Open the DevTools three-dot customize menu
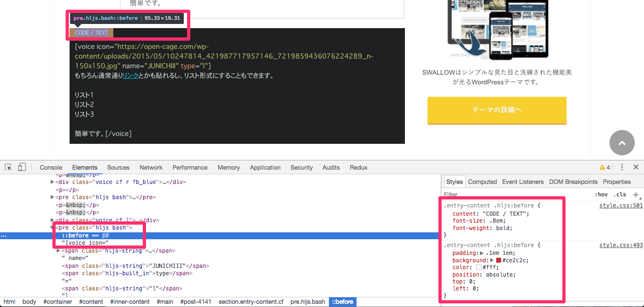Viewport: 644px width, 307px height. [622, 167]
